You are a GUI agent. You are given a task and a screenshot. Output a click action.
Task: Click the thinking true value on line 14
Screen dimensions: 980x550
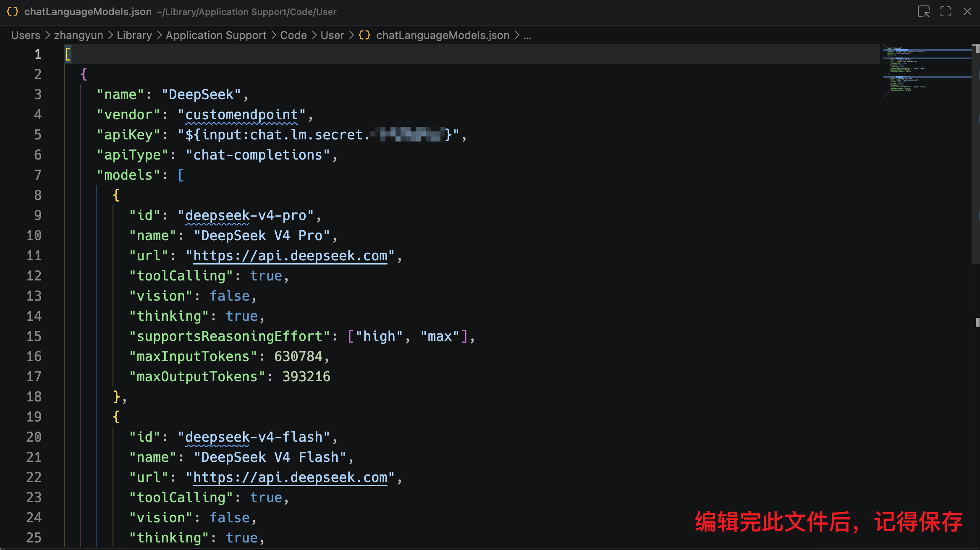click(x=242, y=316)
